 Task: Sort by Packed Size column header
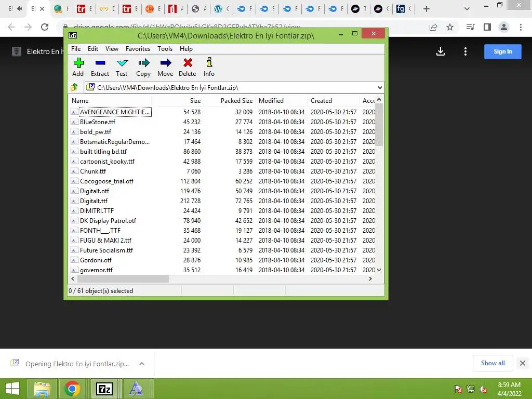229,100
